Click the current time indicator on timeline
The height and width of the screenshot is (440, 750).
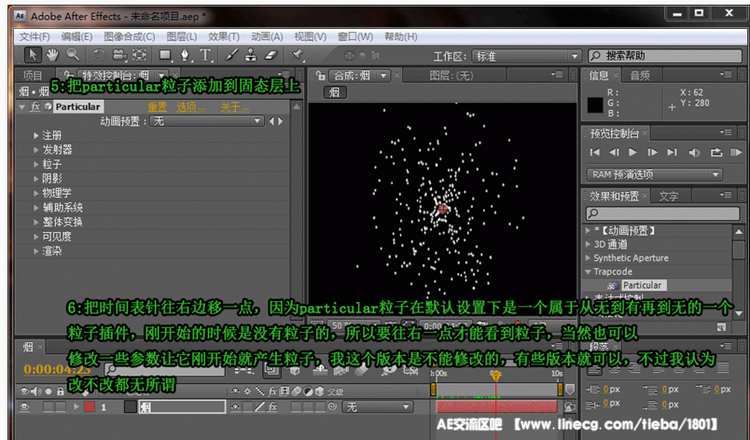point(496,376)
